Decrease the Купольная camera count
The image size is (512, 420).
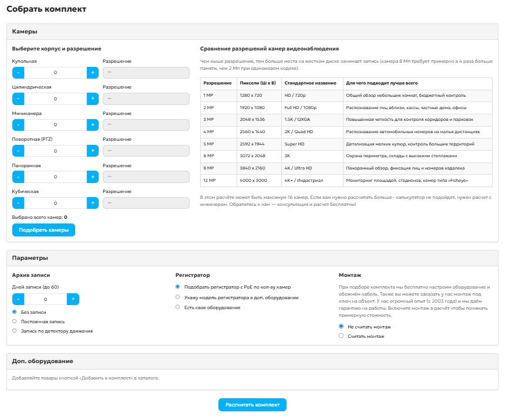[x=18, y=73]
